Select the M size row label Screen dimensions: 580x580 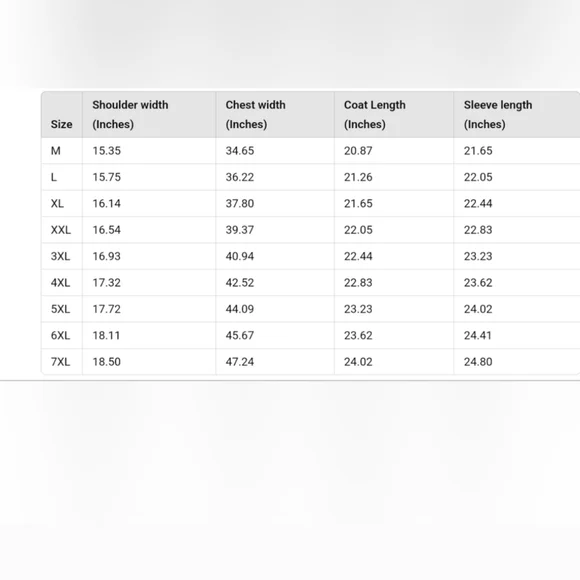click(55, 151)
